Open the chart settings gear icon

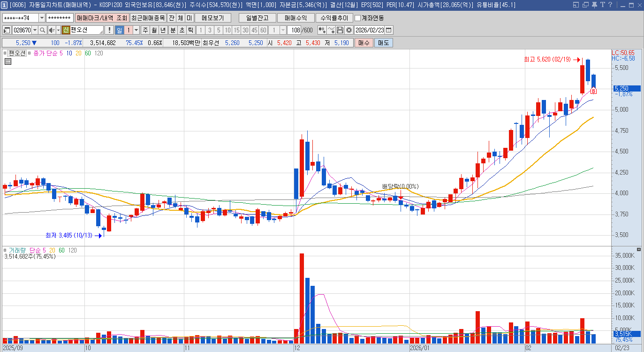[349, 30]
